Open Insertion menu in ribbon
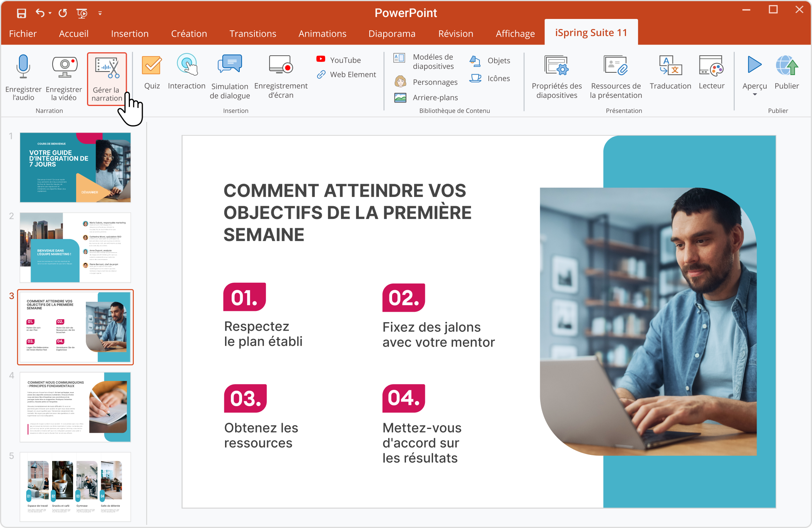Image resolution: width=812 pixels, height=528 pixels. click(130, 33)
